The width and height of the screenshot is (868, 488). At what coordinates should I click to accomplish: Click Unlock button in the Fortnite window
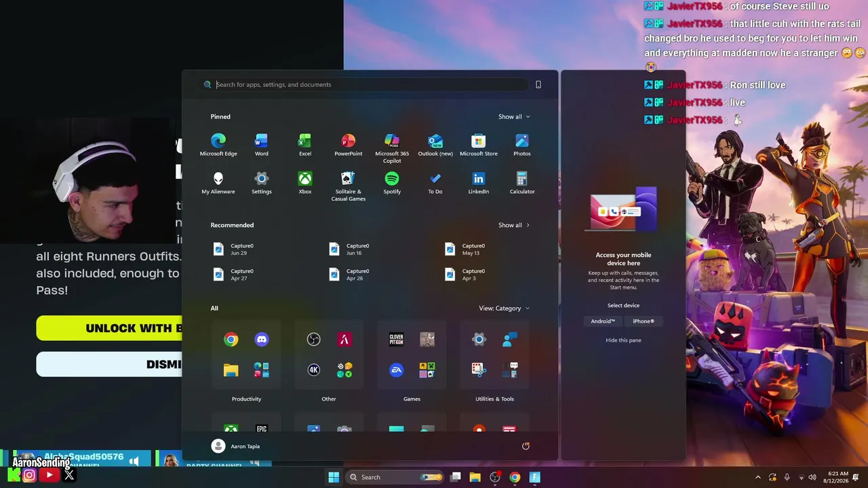pyautogui.click(x=109, y=328)
